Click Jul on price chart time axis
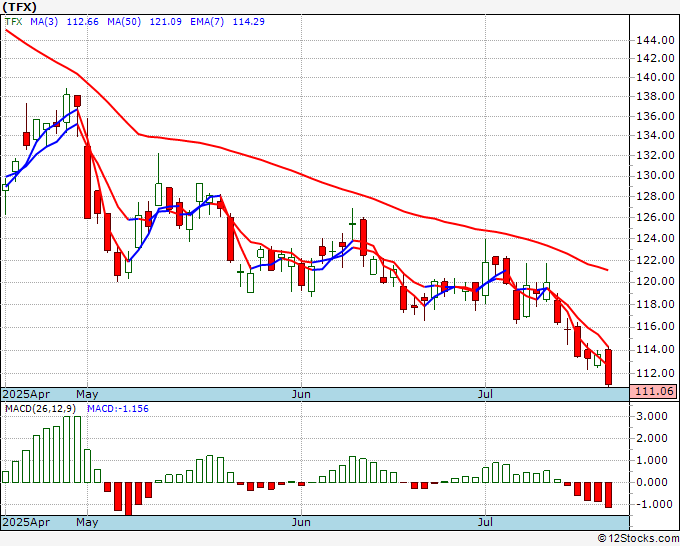Screen dimensions: 680x546 [x=485, y=394]
